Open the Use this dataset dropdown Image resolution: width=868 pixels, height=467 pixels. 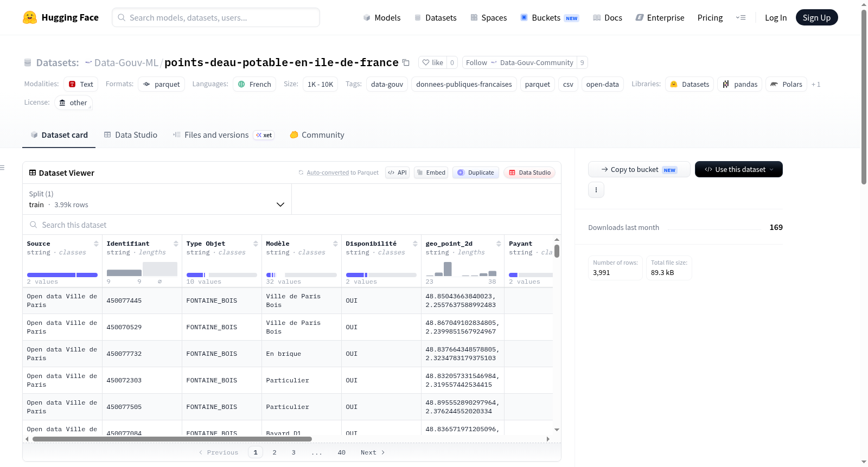(x=739, y=169)
